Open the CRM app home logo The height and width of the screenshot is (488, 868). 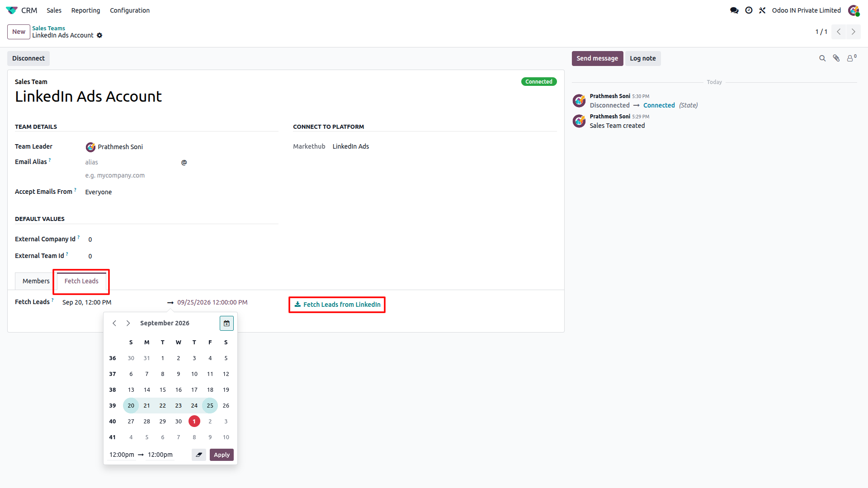point(12,10)
